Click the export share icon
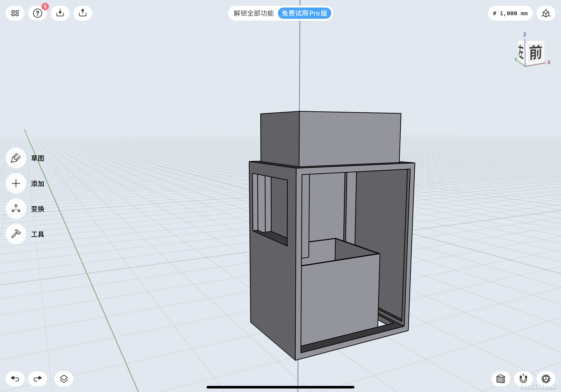Viewport: 561px width, 392px height. click(x=83, y=13)
